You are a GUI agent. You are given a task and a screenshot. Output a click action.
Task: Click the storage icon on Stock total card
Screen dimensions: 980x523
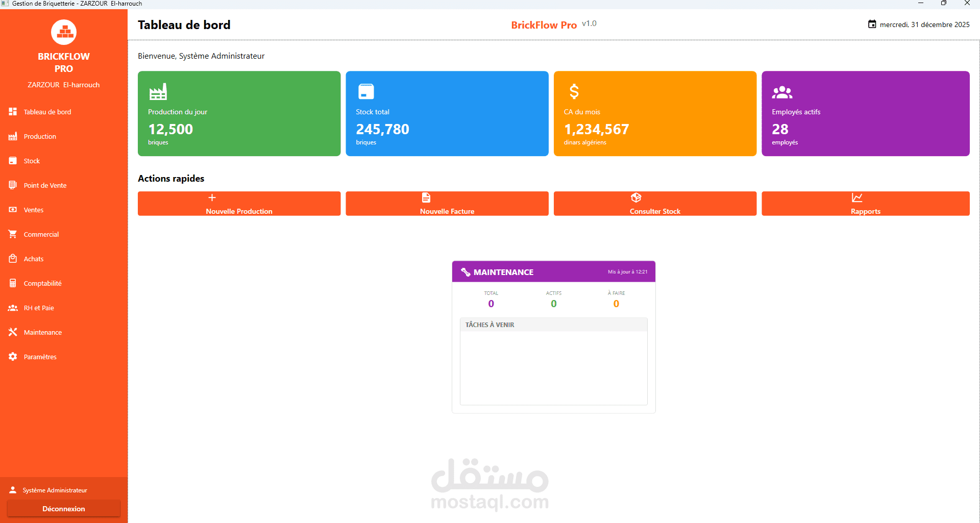pos(366,91)
